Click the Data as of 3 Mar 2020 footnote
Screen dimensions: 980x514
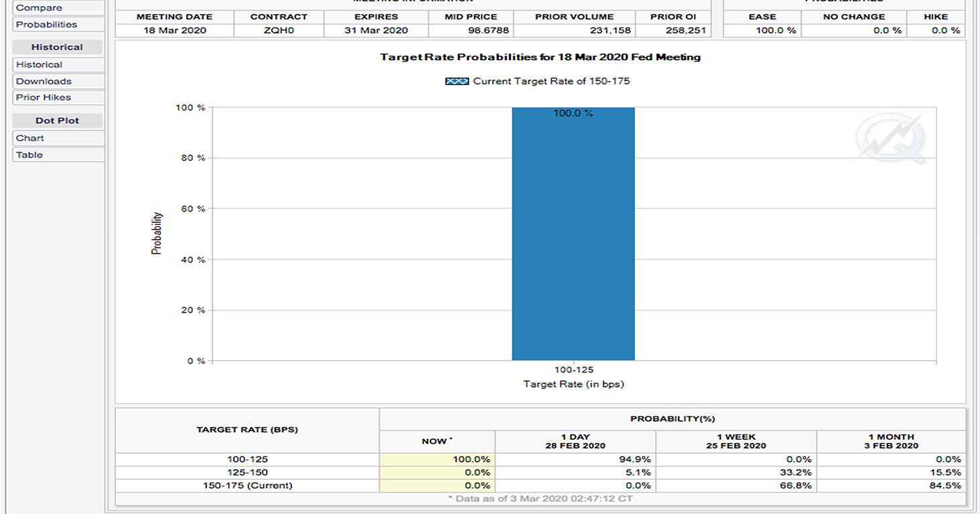tap(540, 499)
